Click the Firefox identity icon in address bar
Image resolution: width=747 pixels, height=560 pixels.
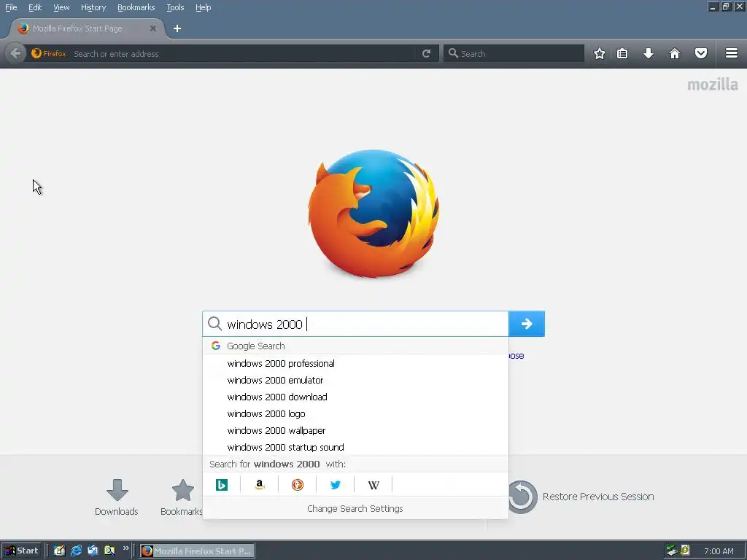click(48, 53)
